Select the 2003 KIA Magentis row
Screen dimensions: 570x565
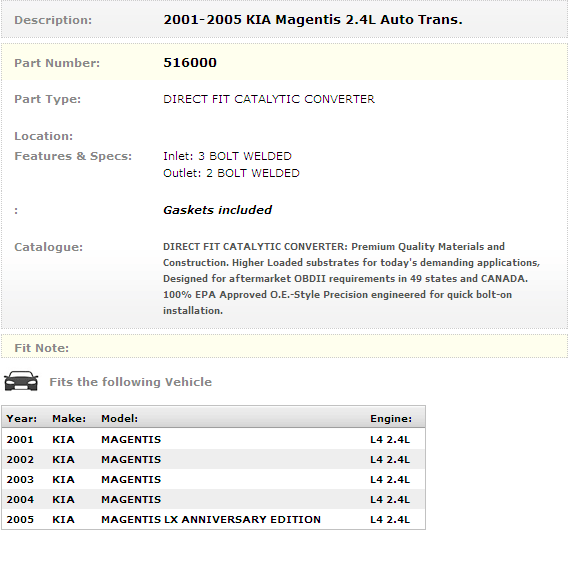213,479
